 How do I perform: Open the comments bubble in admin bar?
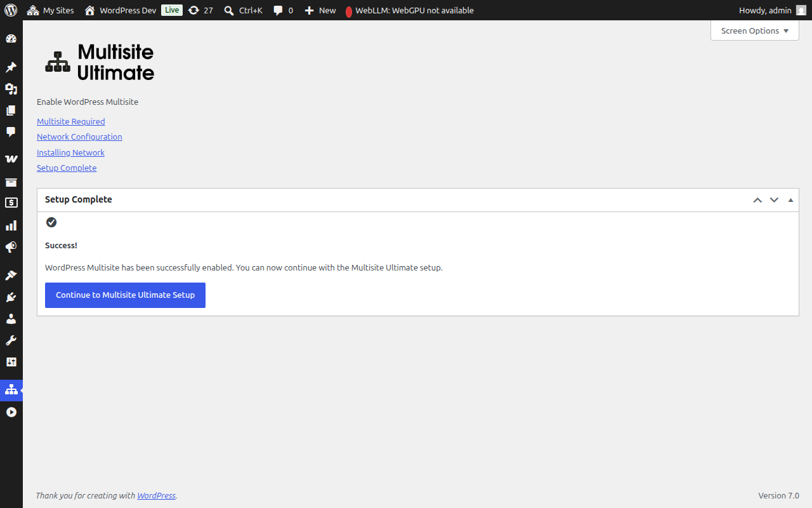pyautogui.click(x=283, y=10)
